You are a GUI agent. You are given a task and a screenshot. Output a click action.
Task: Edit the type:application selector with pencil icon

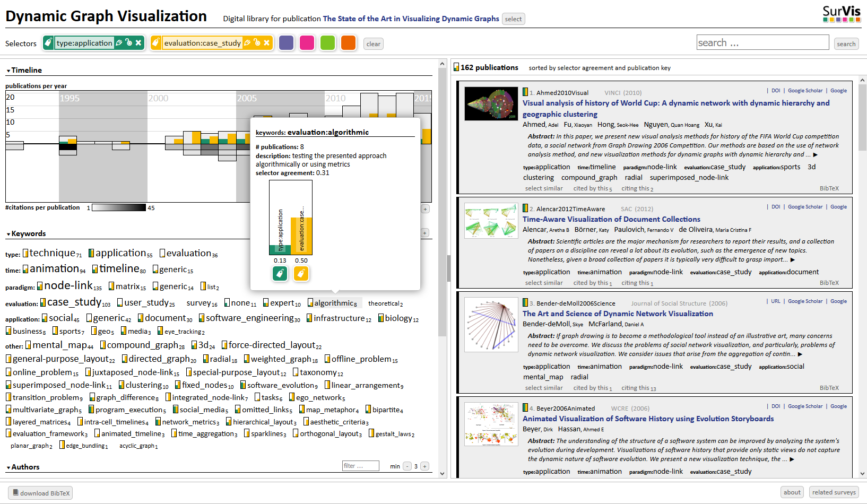click(x=119, y=43)
